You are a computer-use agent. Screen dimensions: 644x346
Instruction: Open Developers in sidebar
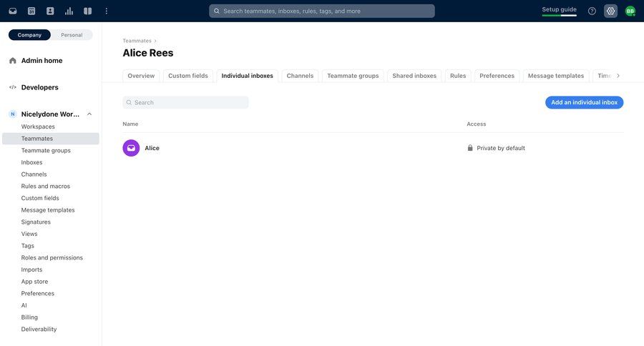click(40, 87)
